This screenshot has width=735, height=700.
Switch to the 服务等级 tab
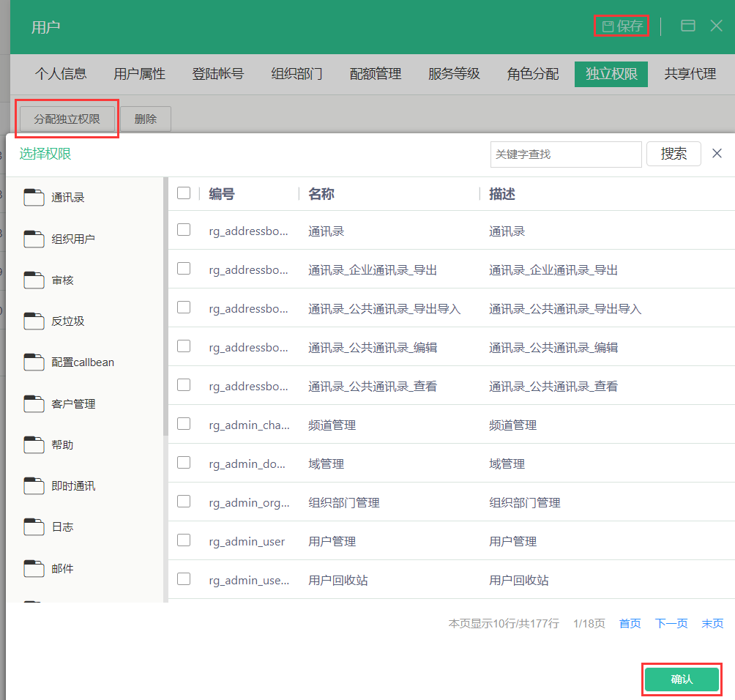point(454,74)
